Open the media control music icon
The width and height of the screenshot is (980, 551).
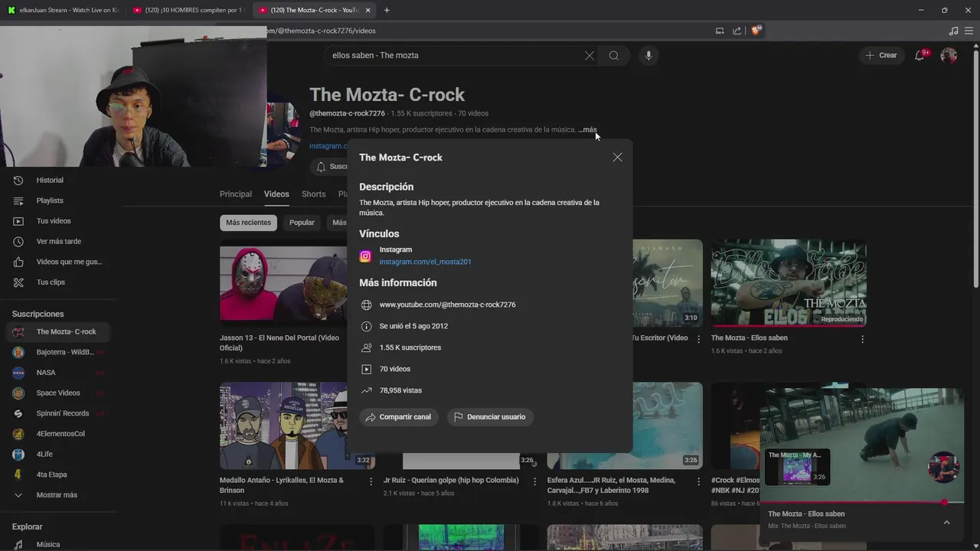coord(953,31)
